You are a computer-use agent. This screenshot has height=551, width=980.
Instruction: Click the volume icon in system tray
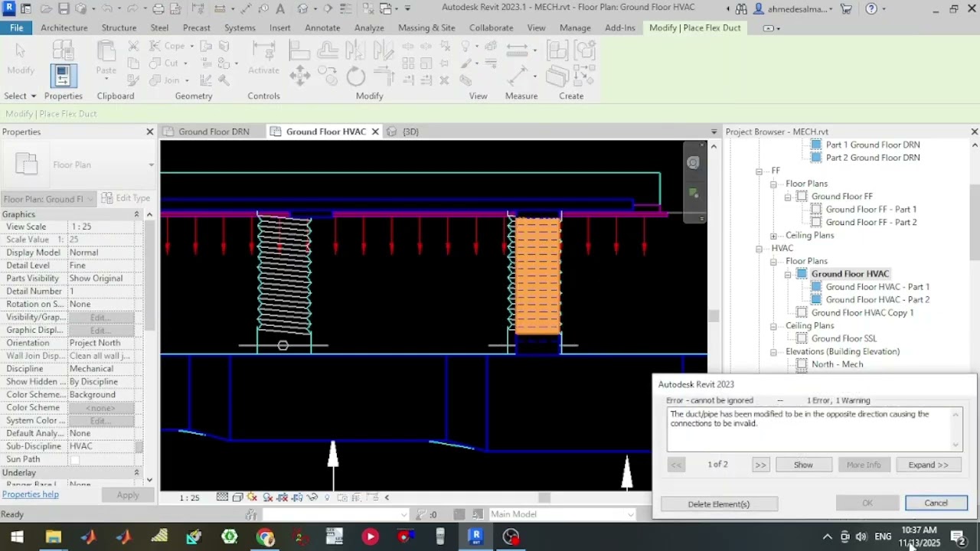coord(861,537)
